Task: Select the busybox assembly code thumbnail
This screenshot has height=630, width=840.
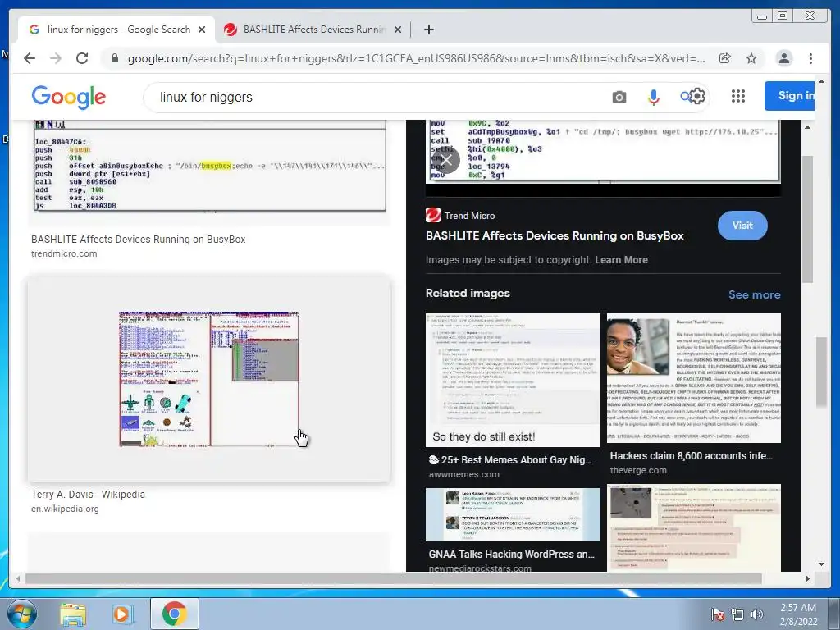Action: tap(210, 165)
